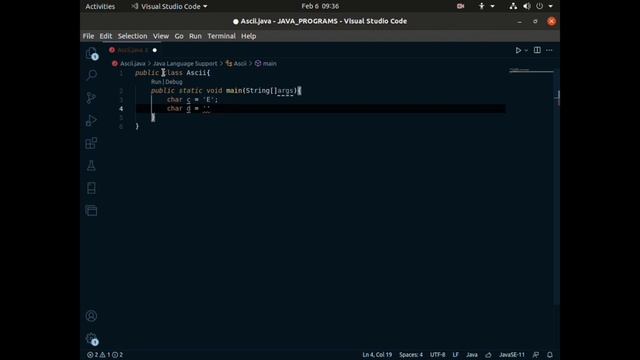Open the feedback icon in status bar
Image resolution: width=640 pixels, height=360 pixels.
(536, 355)
